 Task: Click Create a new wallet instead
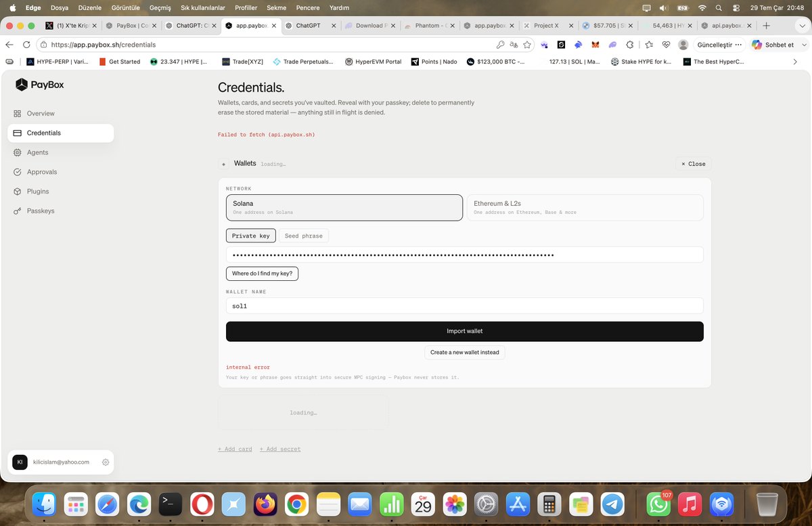[x=465, y=353]
